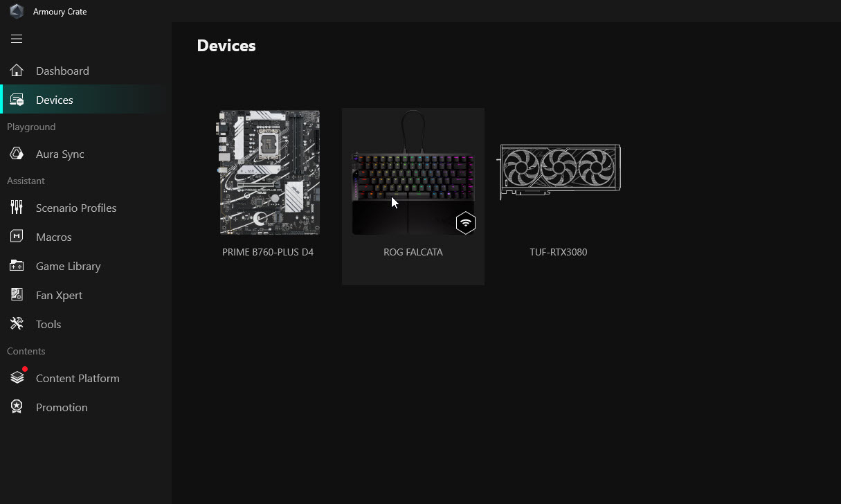Open the Aura Sync menu label

pyautogui.click(x=60, y=154)
